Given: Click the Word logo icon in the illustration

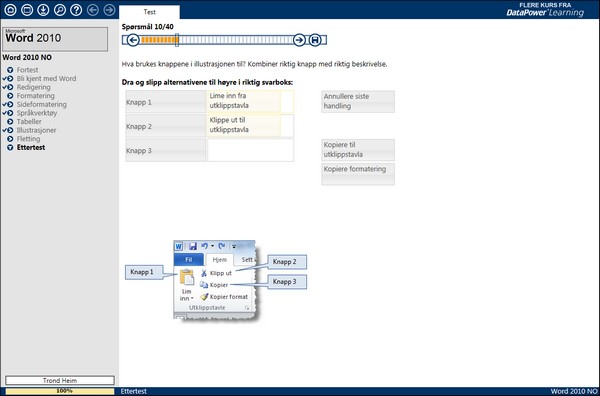Looking at the screenshot, I should coord(179,246).
